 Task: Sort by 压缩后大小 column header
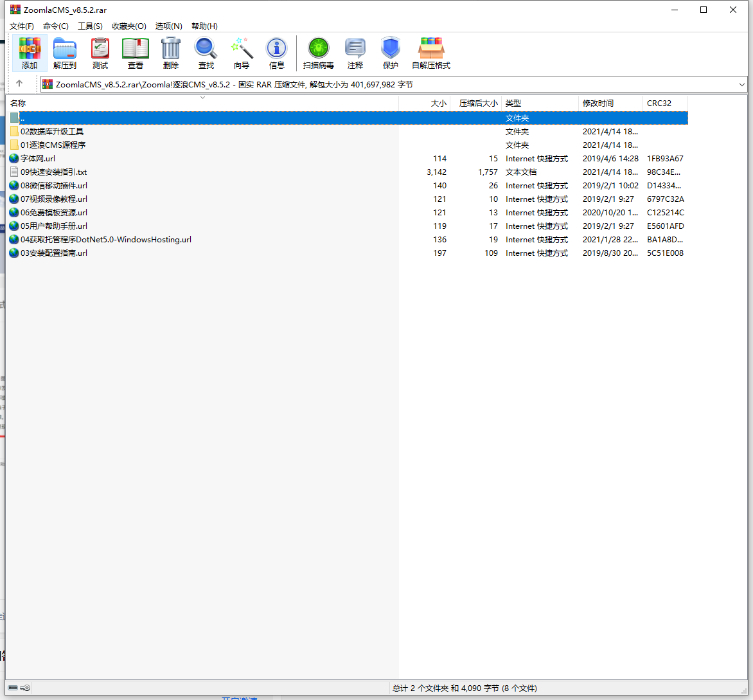pyautogui.click(x=476, y=103)
